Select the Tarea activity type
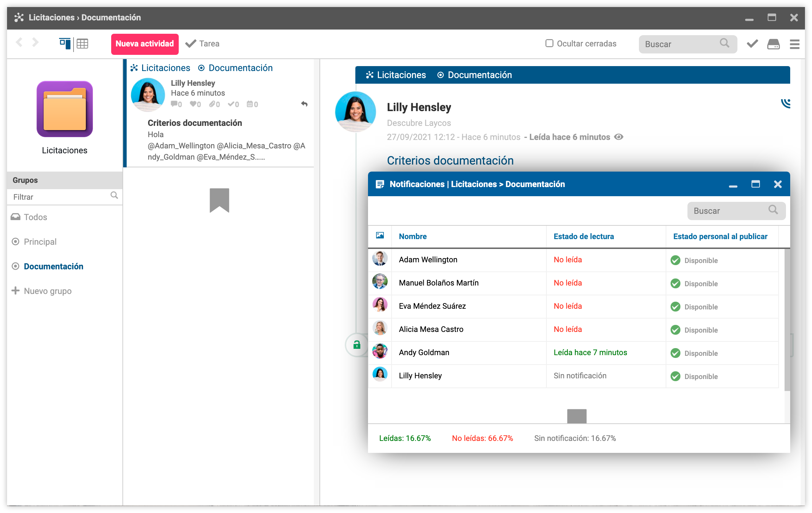The width and height of the screenshot is (812, 513). pyautogui.click(x=202, y=44)
